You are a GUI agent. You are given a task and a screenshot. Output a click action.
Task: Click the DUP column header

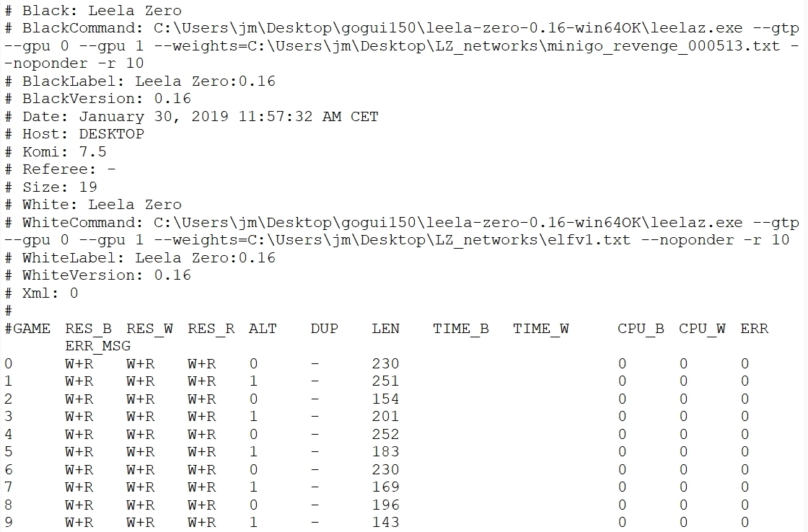point(324,329)
